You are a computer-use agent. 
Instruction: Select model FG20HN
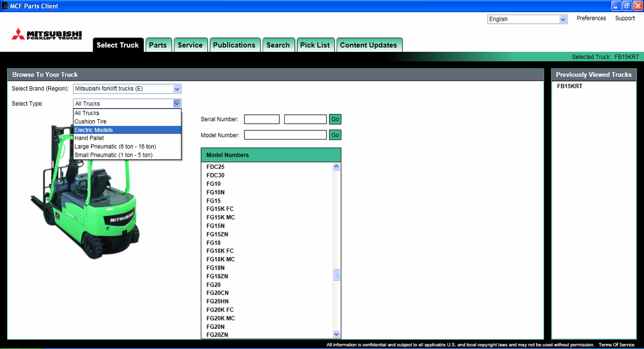217,301
